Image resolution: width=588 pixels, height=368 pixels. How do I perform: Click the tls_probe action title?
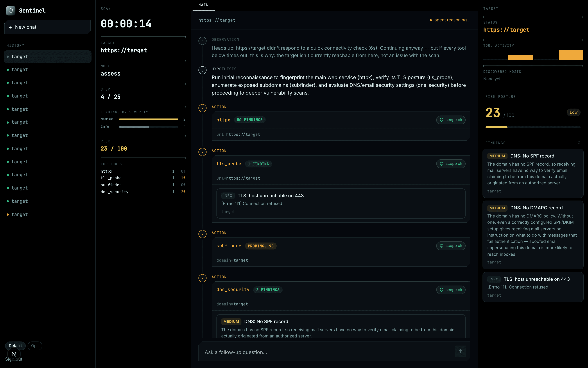pos(229,164)
